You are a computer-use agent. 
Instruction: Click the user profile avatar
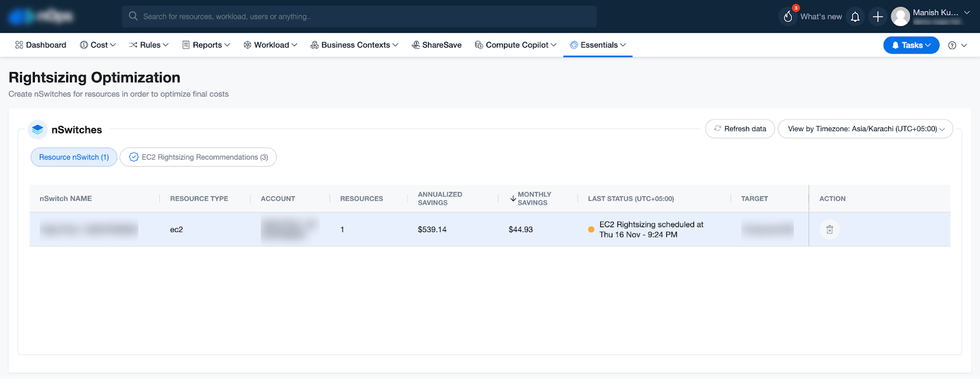(x=900, y=17)
